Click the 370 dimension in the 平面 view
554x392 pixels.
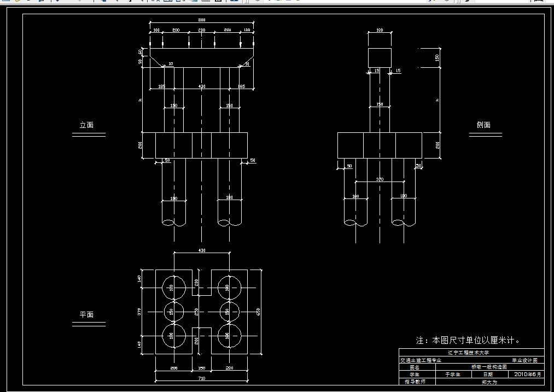pyautogui.click(x=139, y=312)
